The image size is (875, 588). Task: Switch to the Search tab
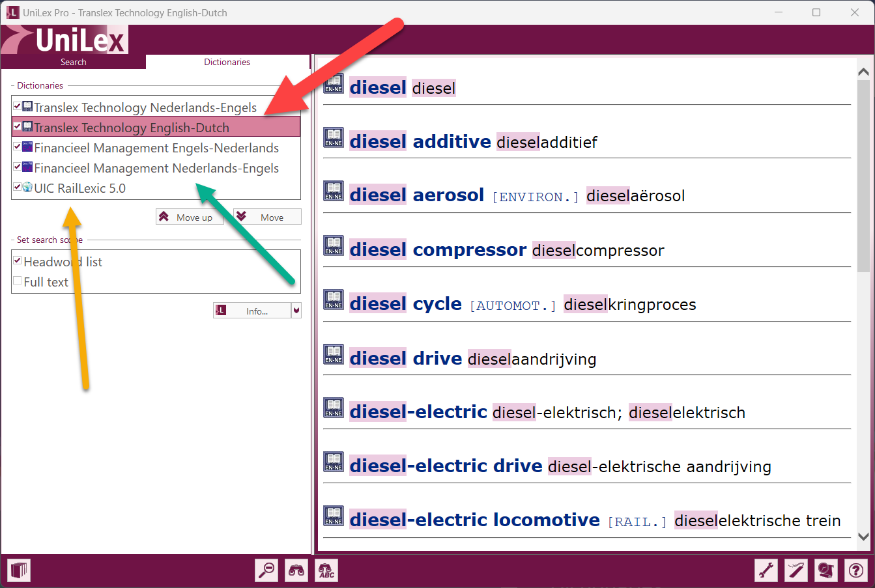(x=73, y=62)
